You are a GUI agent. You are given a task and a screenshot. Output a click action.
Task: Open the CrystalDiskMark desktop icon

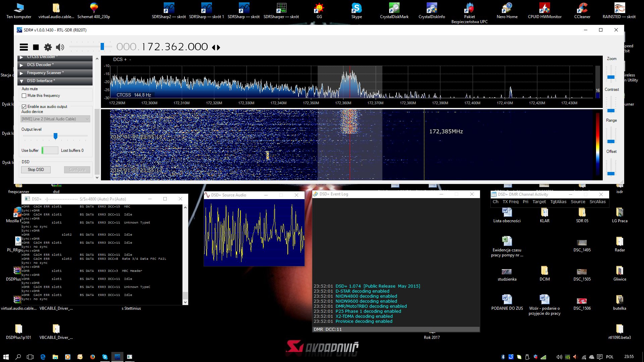[394, 11]
